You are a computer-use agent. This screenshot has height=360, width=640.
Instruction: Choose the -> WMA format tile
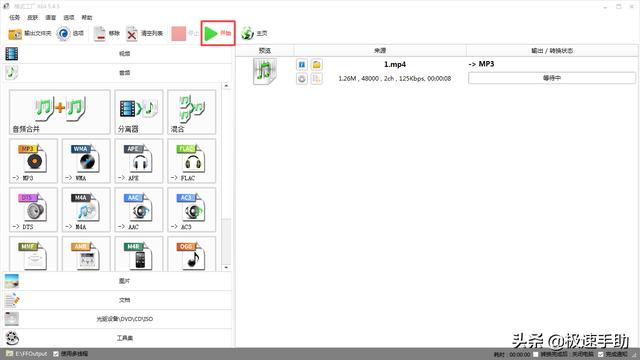point(86,161)
